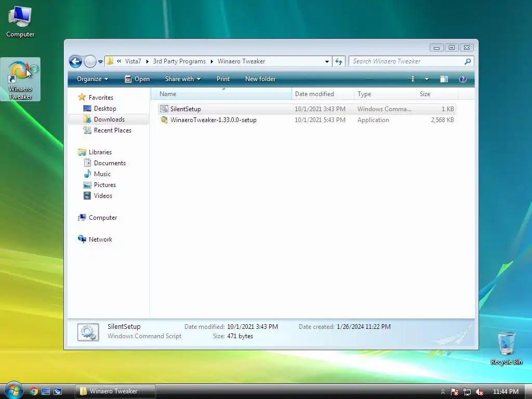Click the SilentSetup thumbnail in details pane
The image size is (532, 399).
[x=88, y=332]
